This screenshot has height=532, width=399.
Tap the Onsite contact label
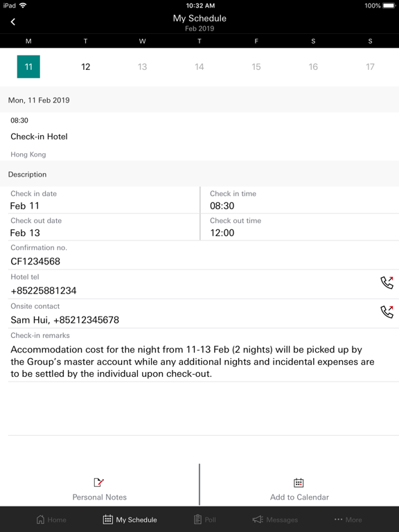point(35,306)
